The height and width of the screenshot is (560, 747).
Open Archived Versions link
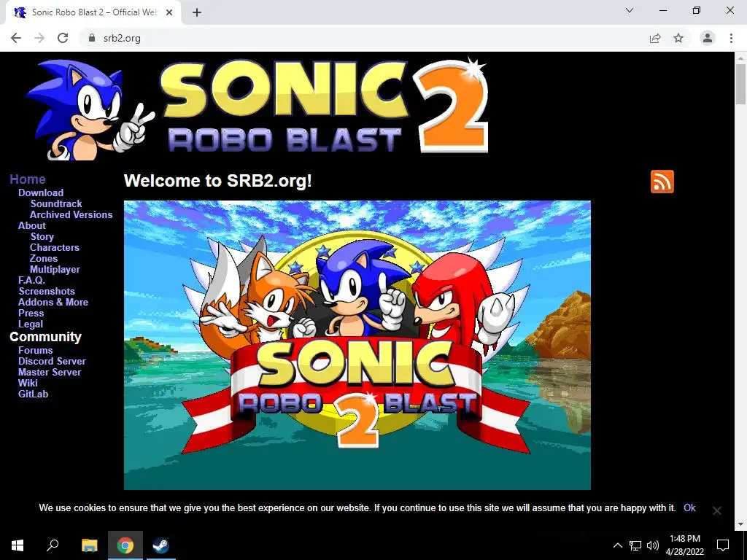71,215
